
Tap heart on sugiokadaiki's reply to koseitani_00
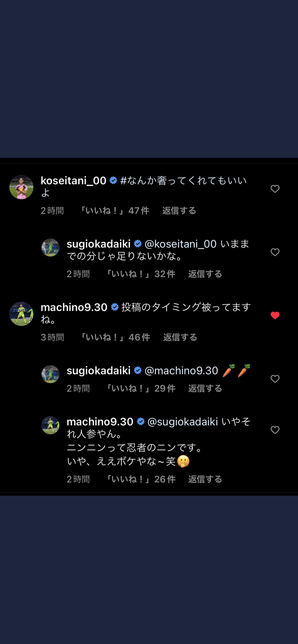[x=275, y=252]
